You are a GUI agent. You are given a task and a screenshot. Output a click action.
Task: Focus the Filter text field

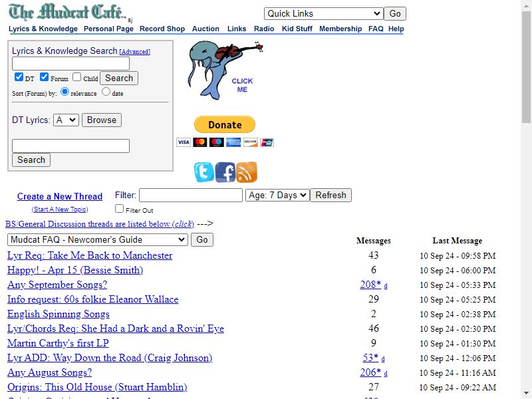[191, 196]
